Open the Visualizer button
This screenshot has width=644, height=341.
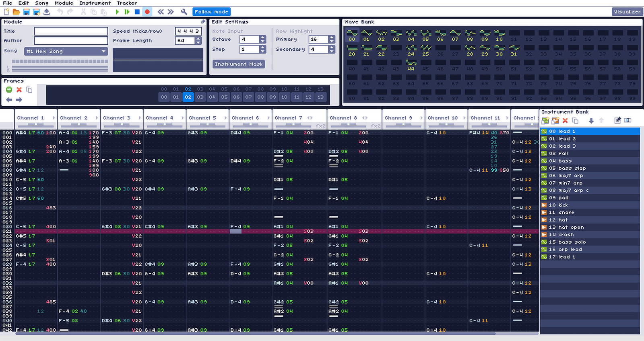627,12
